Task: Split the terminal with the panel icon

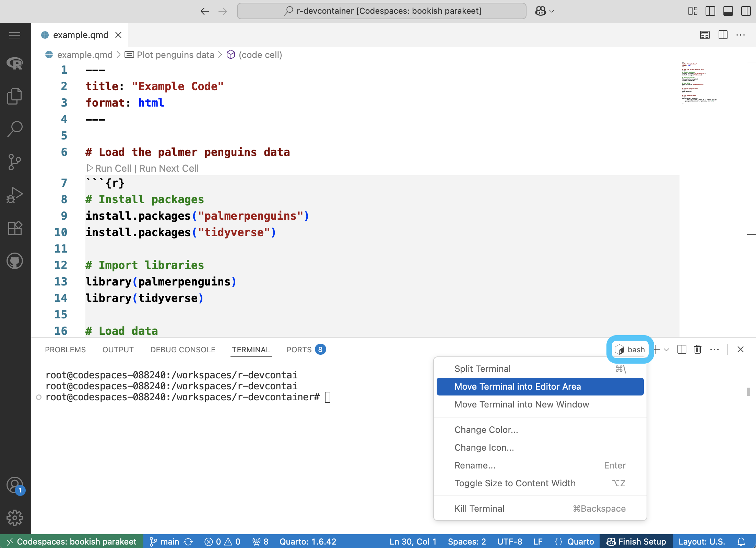Action: click(682, 350)
